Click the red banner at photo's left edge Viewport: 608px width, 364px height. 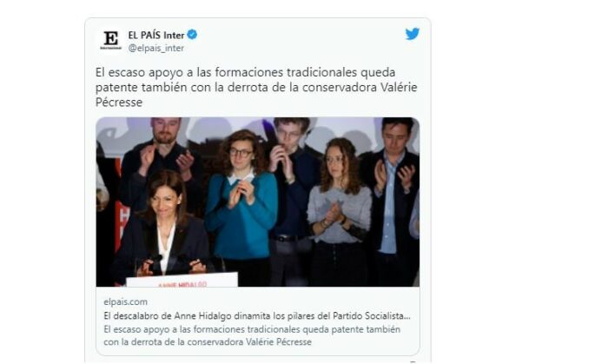pos(122,209)
